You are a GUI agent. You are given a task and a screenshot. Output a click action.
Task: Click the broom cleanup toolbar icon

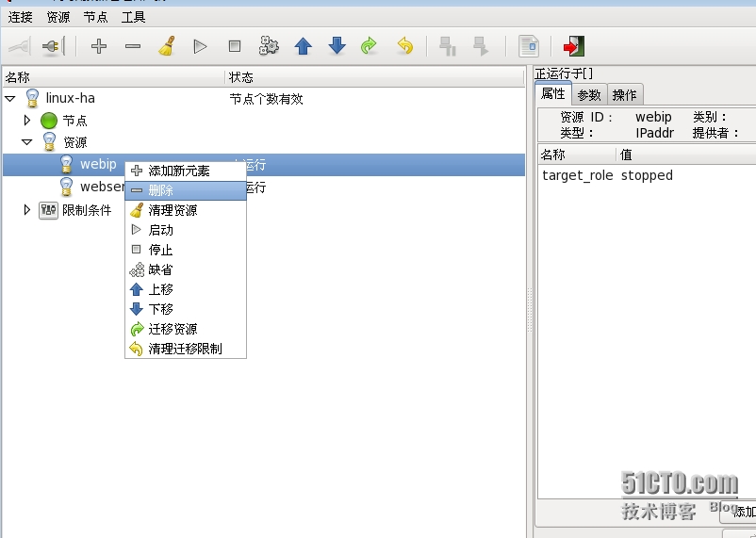[167, 46]
